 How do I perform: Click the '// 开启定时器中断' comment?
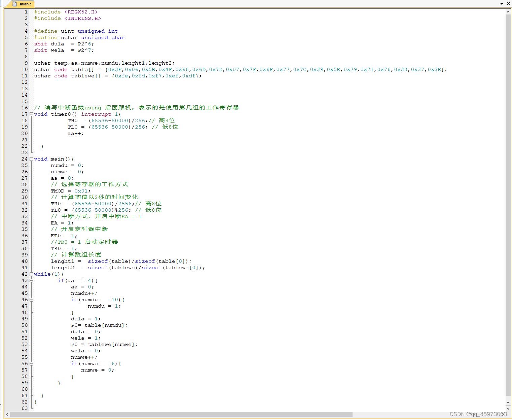[79, 229]
